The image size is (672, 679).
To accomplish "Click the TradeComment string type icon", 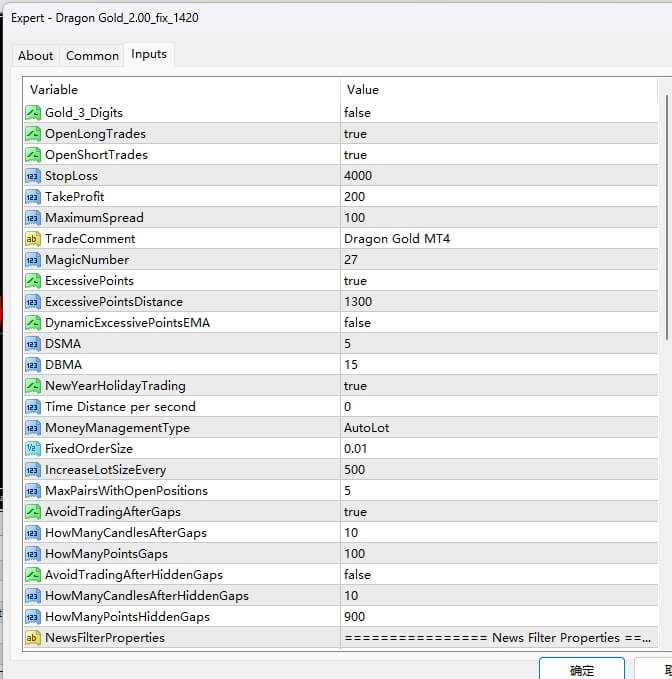I will coord(33,239).
